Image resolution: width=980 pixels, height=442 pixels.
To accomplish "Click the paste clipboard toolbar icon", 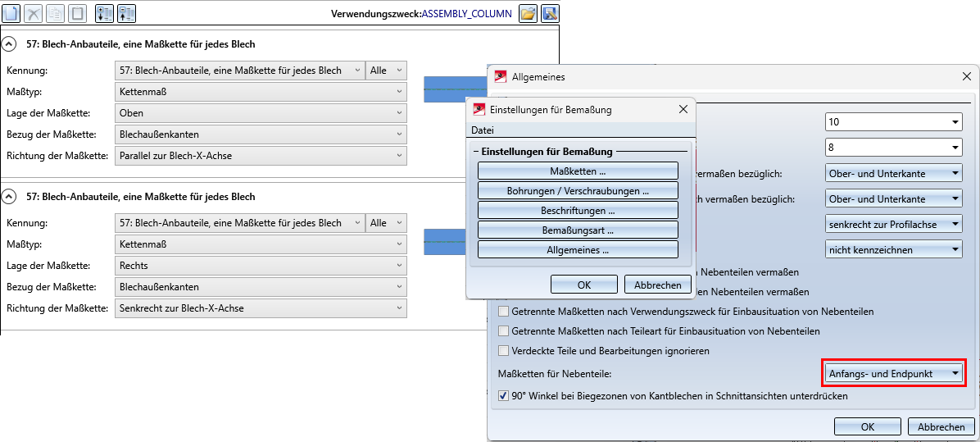I will point(76,13).
